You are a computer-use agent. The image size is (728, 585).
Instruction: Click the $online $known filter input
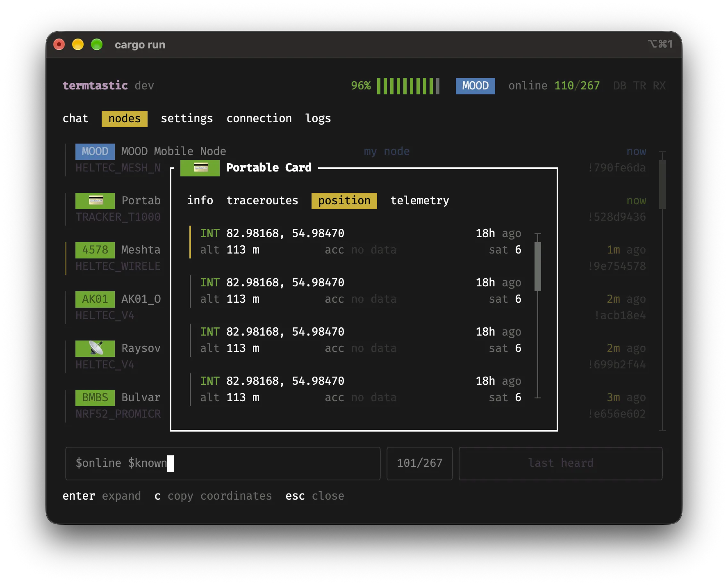223,463
